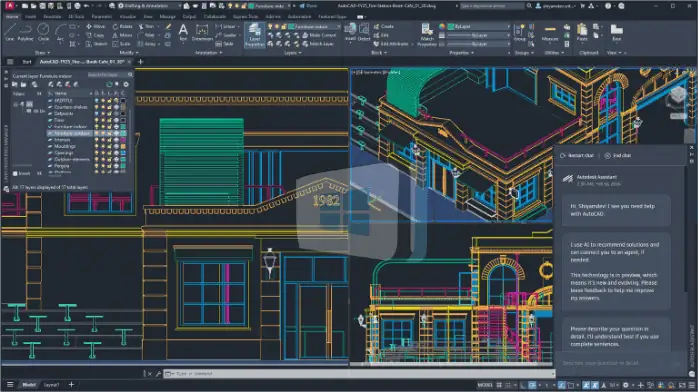
Task: Expand the Annotation panel
Action: tap(208, 53)
